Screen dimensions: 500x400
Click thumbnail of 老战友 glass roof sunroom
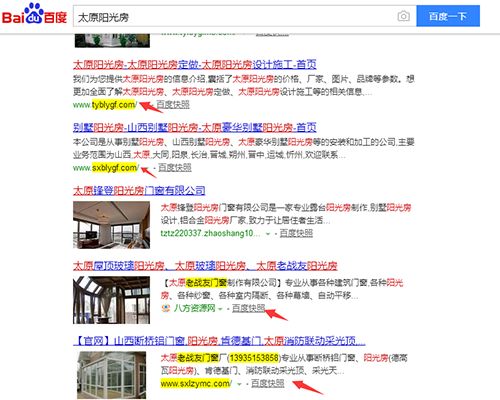coord(111,300)
